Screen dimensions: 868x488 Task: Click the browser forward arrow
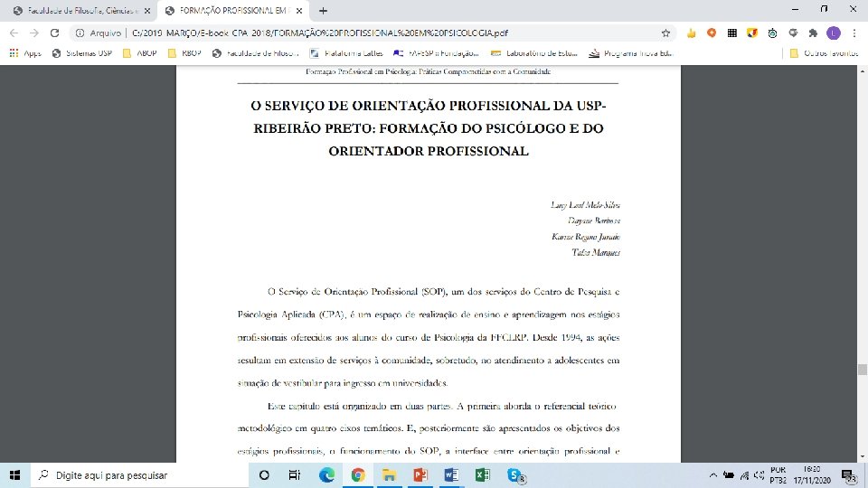pyautogui.click(x=34, y=33)
